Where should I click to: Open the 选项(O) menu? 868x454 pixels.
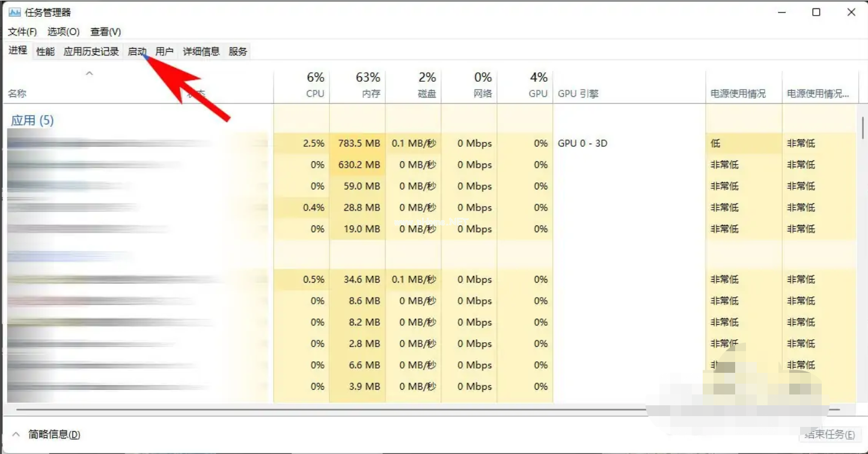(x=64, y=31)
